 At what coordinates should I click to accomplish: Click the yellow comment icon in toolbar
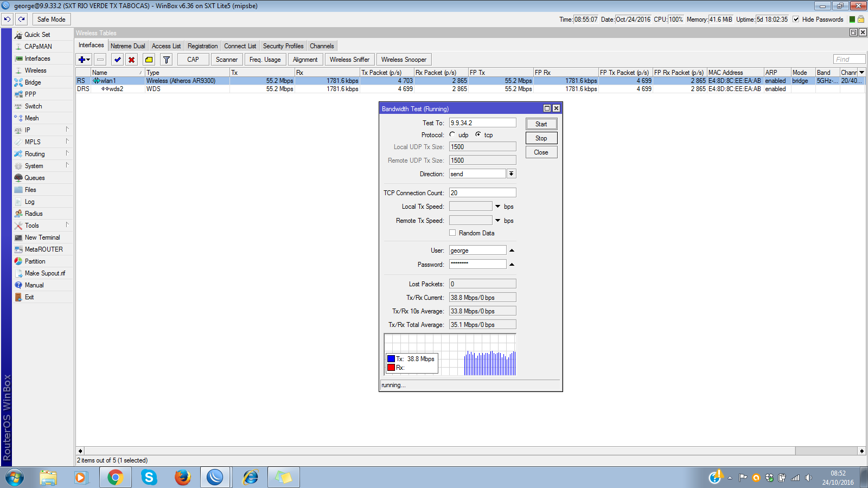(149, 60)
